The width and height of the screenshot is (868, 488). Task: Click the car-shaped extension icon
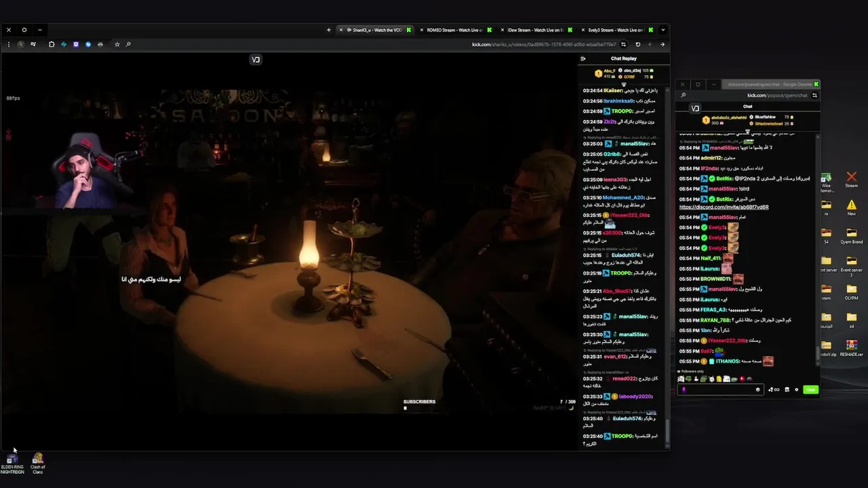point(100,44)
